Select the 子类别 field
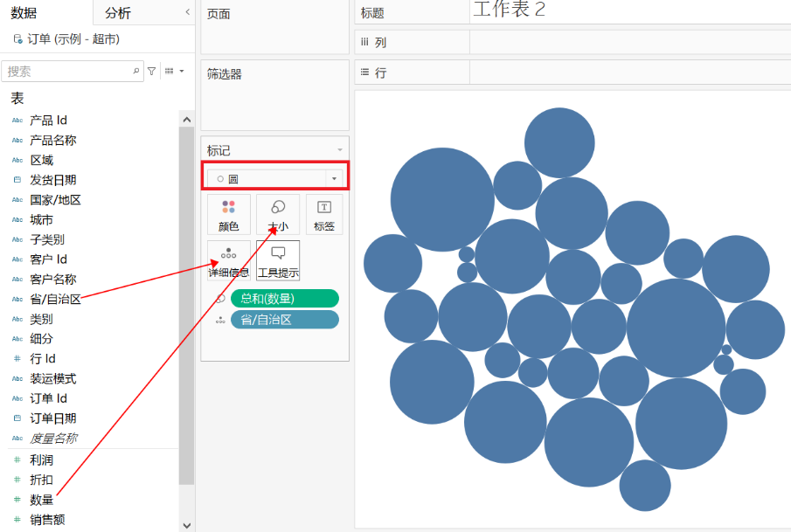The image size is (791, 532). [x=47, y=239]
